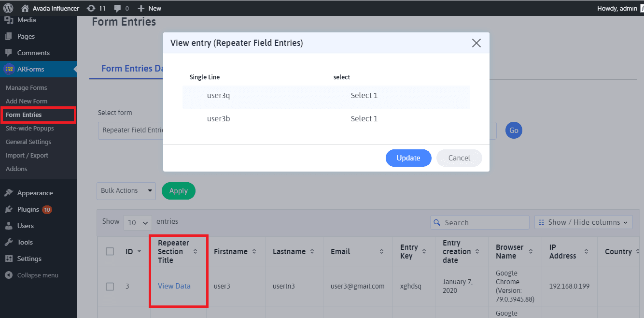The width and height of the screenshot is (644, 318).
Task: Click the Collapse menu arrow icon
Action: pyautogui.click(x=8, y=275)
